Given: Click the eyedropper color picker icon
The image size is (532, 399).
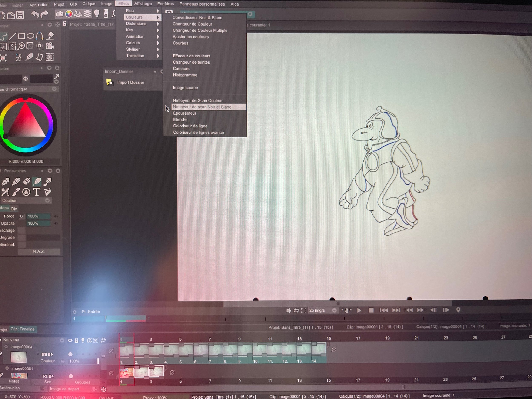Looking at the screenshot, I should tap(57, 76).
